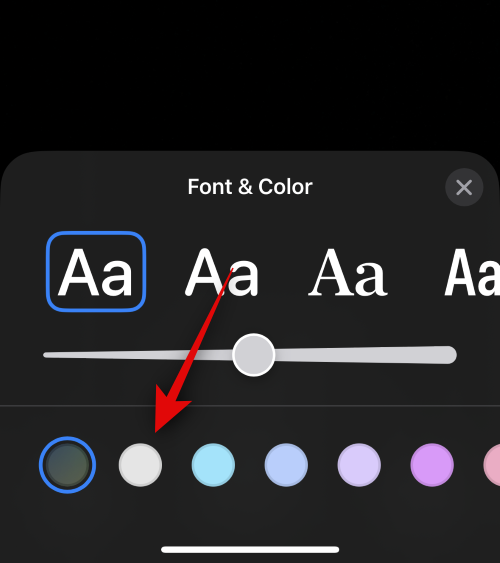Tap the white home indicator bar
Viewport: 500px width, 563px height.
point(250,549)
